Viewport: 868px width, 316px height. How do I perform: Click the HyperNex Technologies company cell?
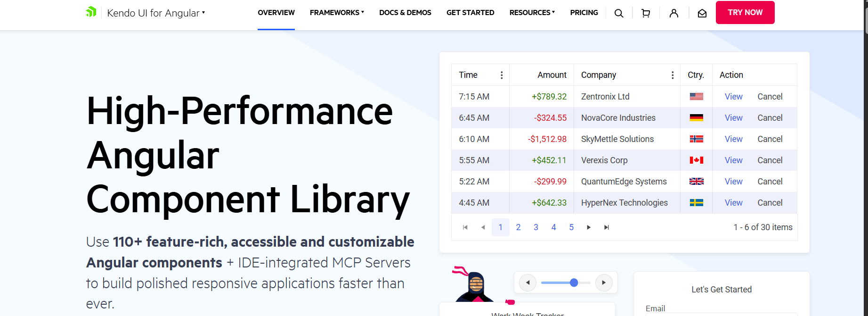pyautogui.click(x=627, y=203)
